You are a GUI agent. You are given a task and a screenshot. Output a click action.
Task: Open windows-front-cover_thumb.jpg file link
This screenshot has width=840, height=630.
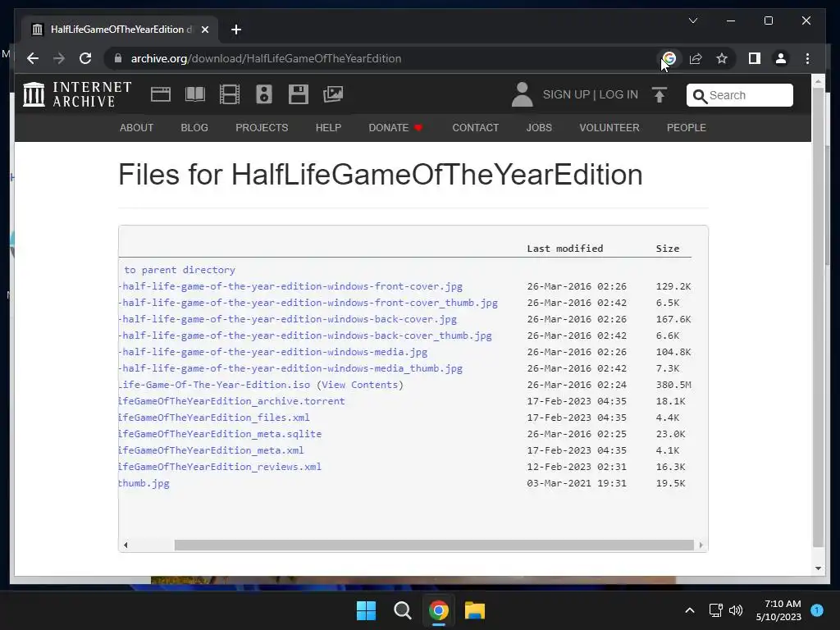[x=308, y=303]
